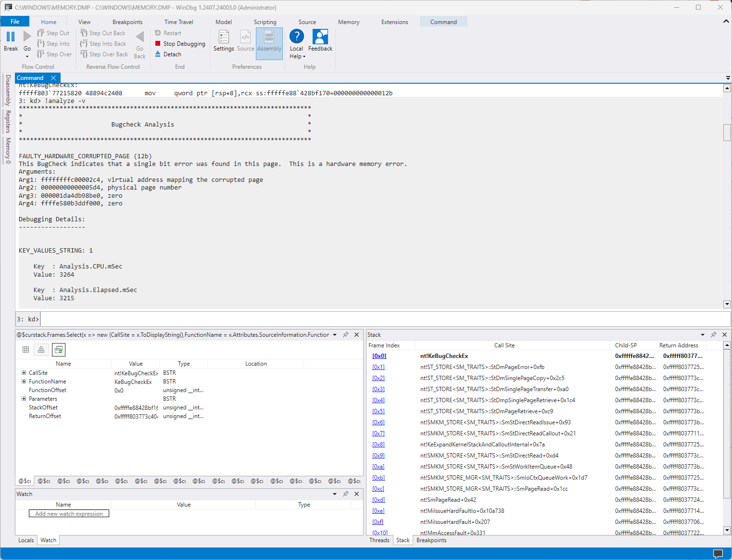Click Step Into in Flow Control
The image size is (732, 560).
click(x=53, y=44)
